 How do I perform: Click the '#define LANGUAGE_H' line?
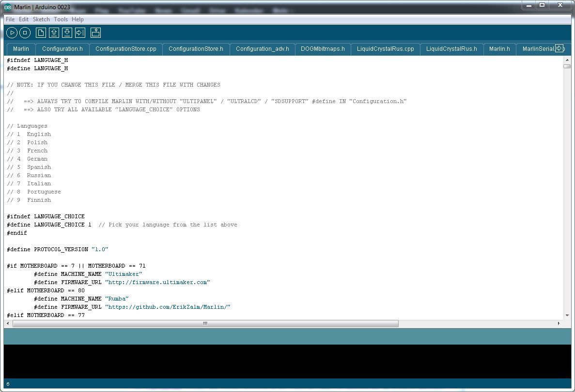coord(37,68)
